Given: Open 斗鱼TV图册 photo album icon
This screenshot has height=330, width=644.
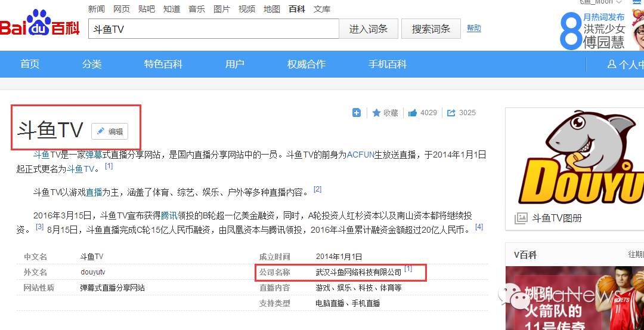Looking at the screenshot, I should point(521,218).
